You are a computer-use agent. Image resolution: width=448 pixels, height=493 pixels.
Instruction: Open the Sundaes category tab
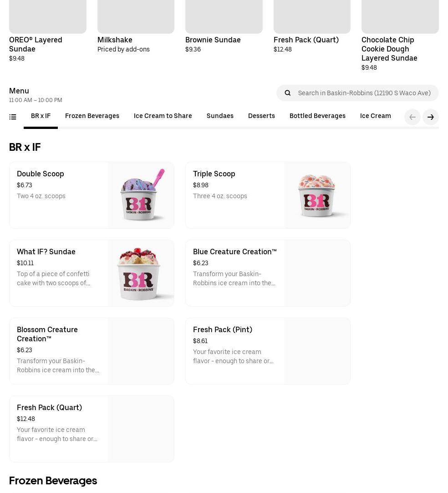coord(220,116)
